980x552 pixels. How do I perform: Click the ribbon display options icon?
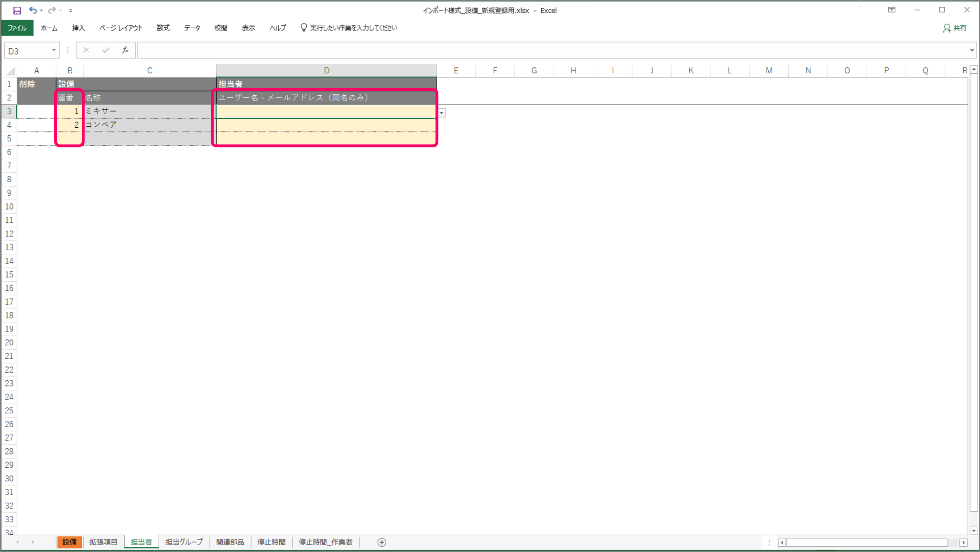[x=892, y=10]
